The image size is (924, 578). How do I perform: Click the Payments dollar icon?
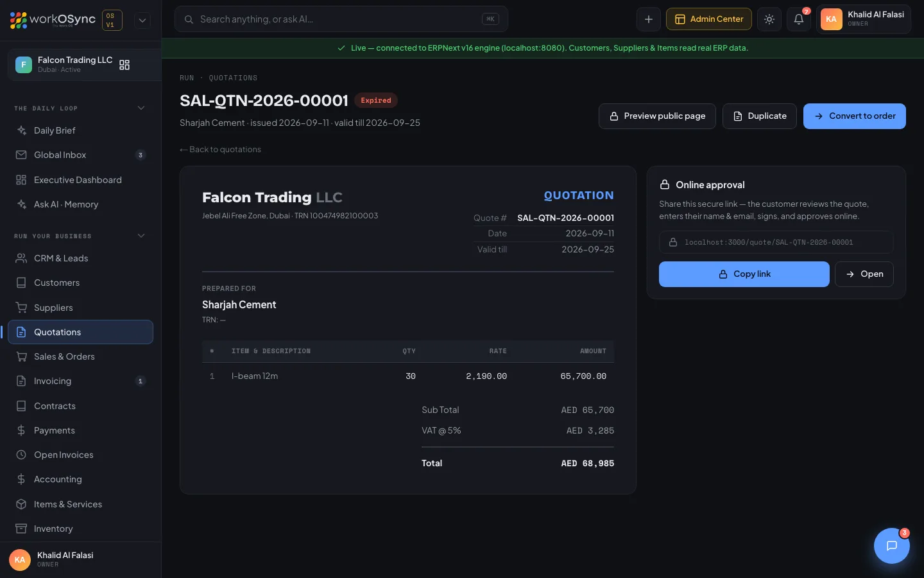coord(21,430)
